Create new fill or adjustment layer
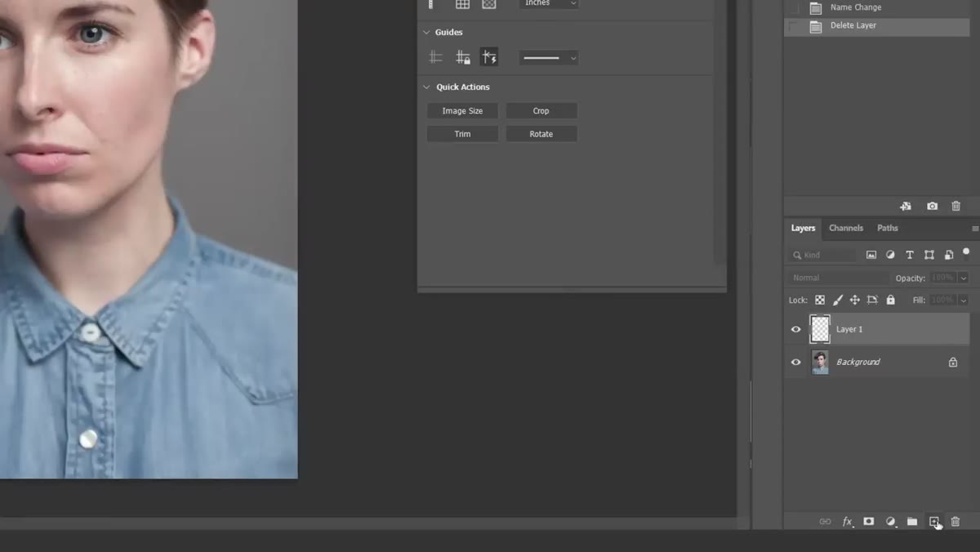The height and width of the screenshot is (552, 980). point(891,522)
